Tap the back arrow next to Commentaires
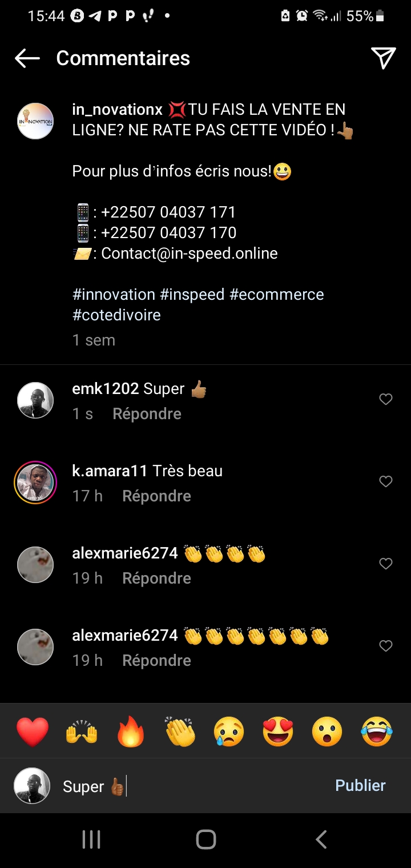 point(27,58)
